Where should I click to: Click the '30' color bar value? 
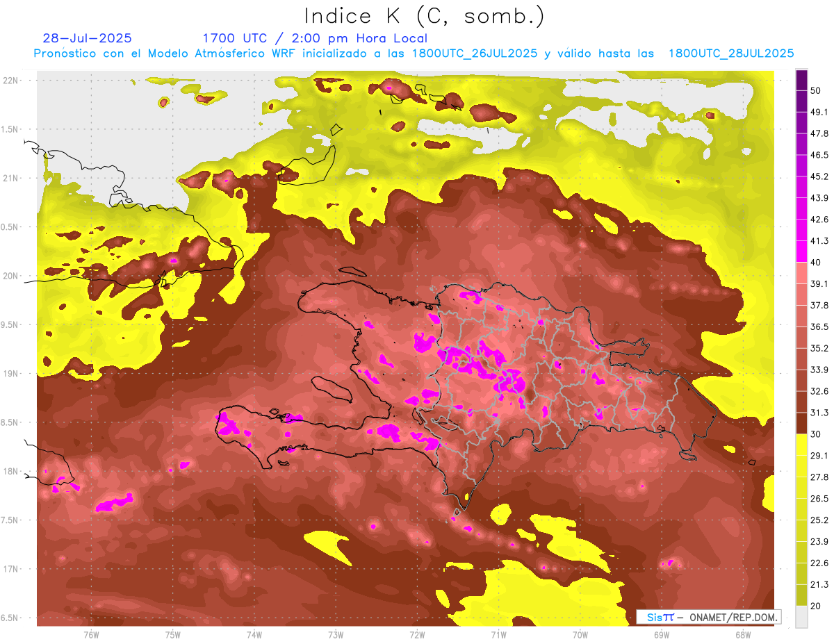[817, 434]
